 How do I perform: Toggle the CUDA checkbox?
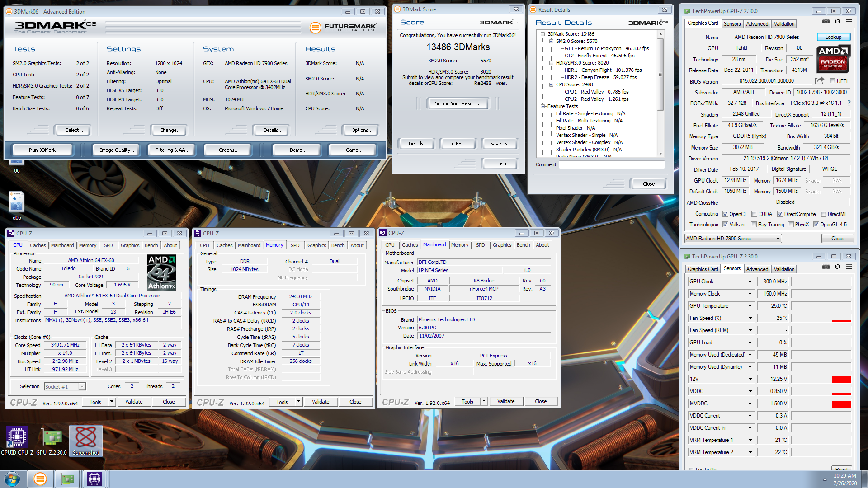pos(754,214)
